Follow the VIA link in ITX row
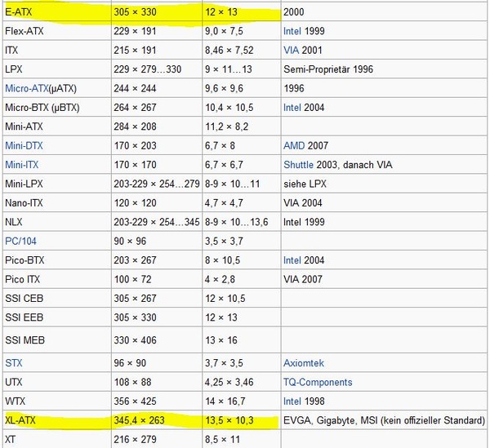 pyautogui.click(x=292, y=50)
